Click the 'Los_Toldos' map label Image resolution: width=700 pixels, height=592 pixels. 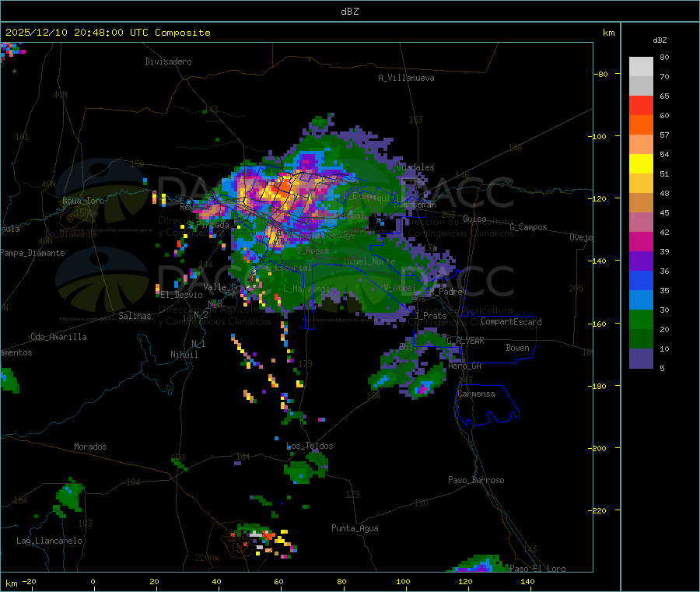[x=310, y=446]
